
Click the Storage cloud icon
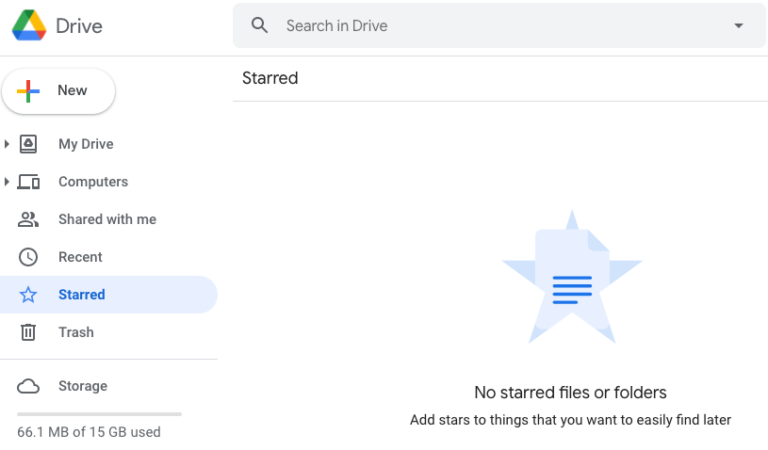point(29,386)
